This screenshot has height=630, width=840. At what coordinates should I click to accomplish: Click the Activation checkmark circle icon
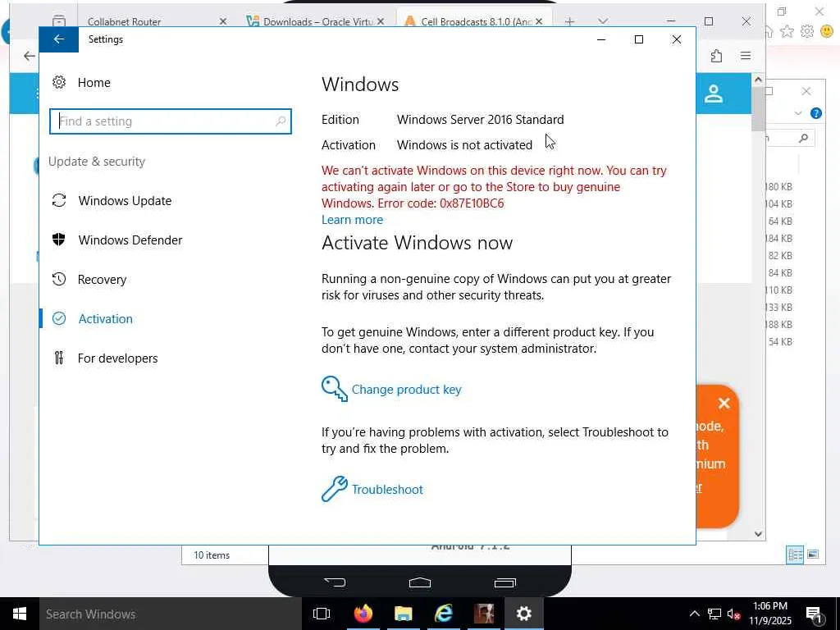[x=59, y=319]
